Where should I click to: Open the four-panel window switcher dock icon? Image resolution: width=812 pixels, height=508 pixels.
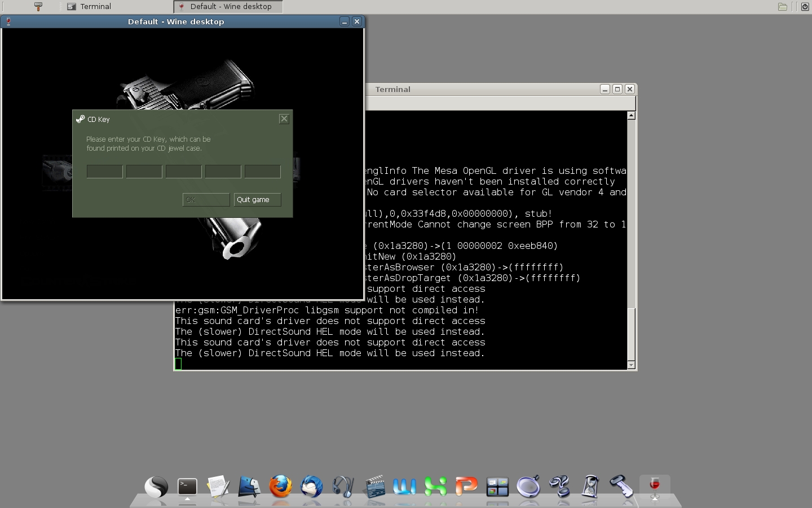click(x=497, y=487)
